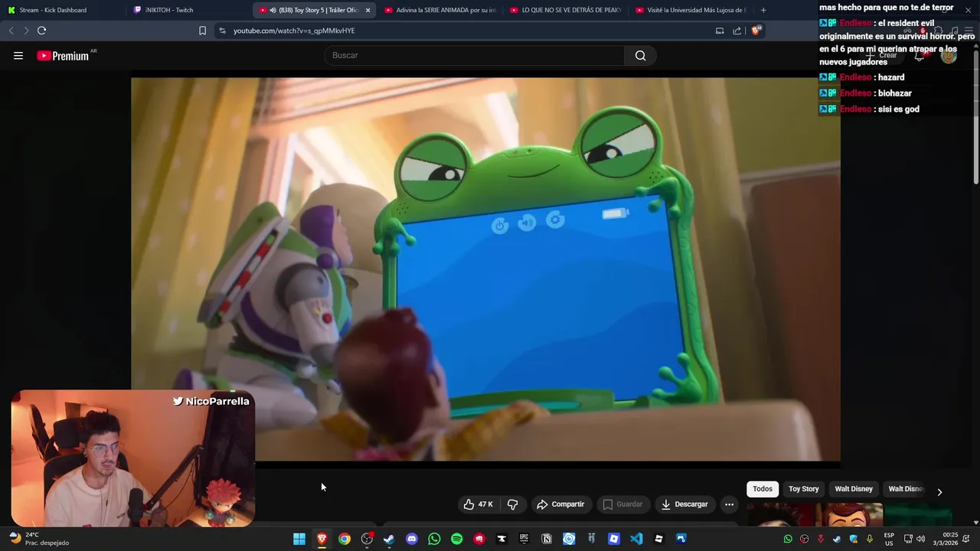Open ESP US language switcher

889,539
